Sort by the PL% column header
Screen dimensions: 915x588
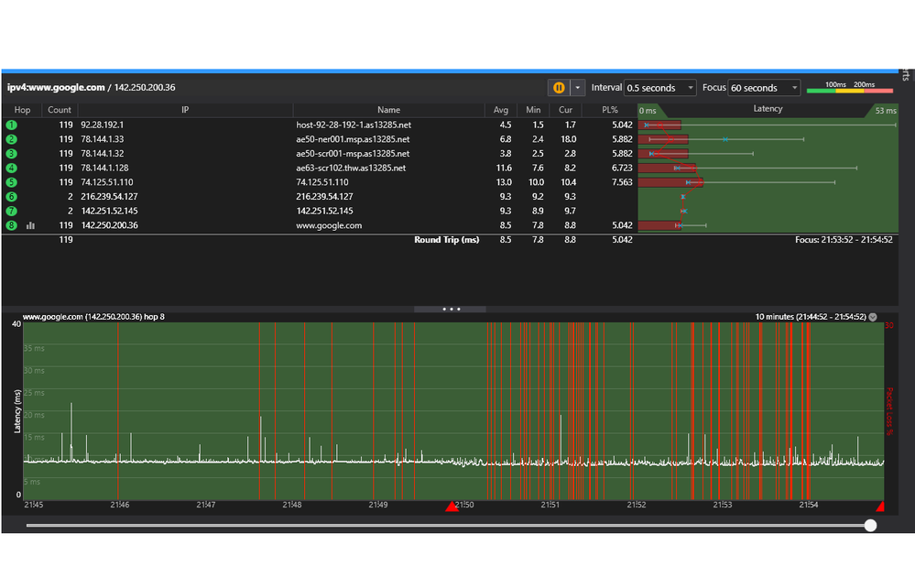pyautogui.click(x=610, y=110)
